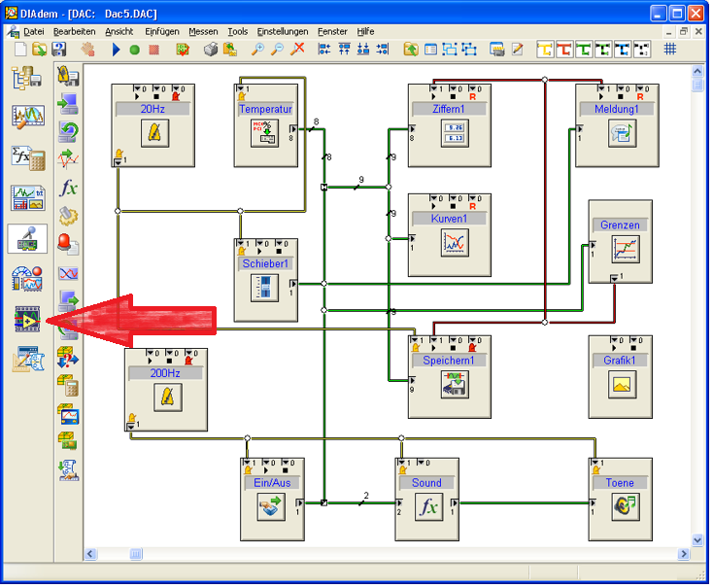Open the ANALYSIS calculator panel icon
Viewport: 713px width, 588px height.
point(27,157)
